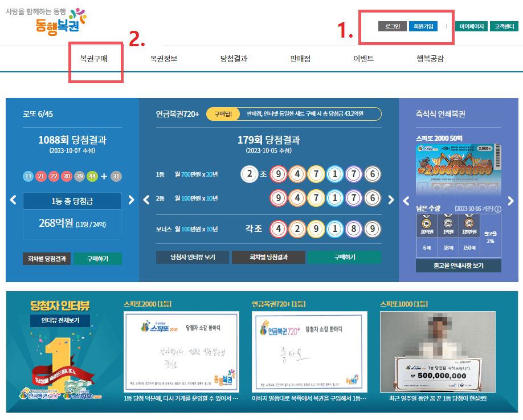Viewport: 523px width, 420px height.
Task: Click lotto ball number 39
Action: [79, 176]
